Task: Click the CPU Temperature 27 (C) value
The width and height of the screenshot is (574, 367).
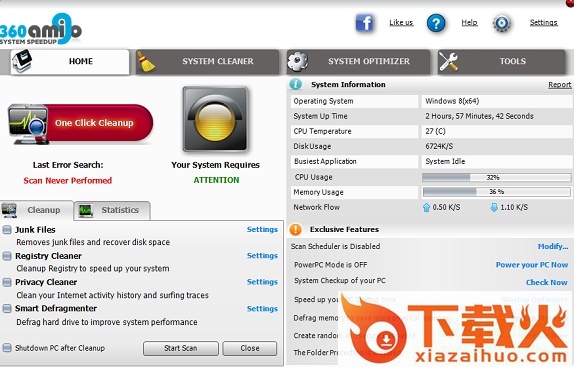Action: (x=435, y=131)
